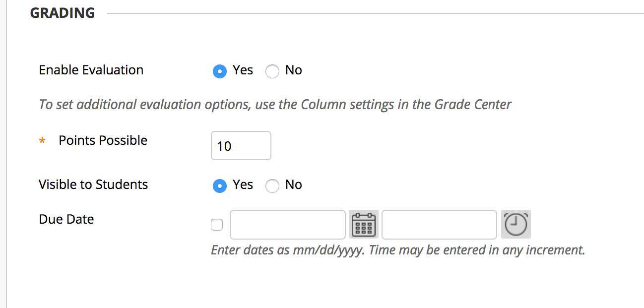Click the divider line beside GRADING heading
The height and width of the screenshot is (308, 644).
372,13
